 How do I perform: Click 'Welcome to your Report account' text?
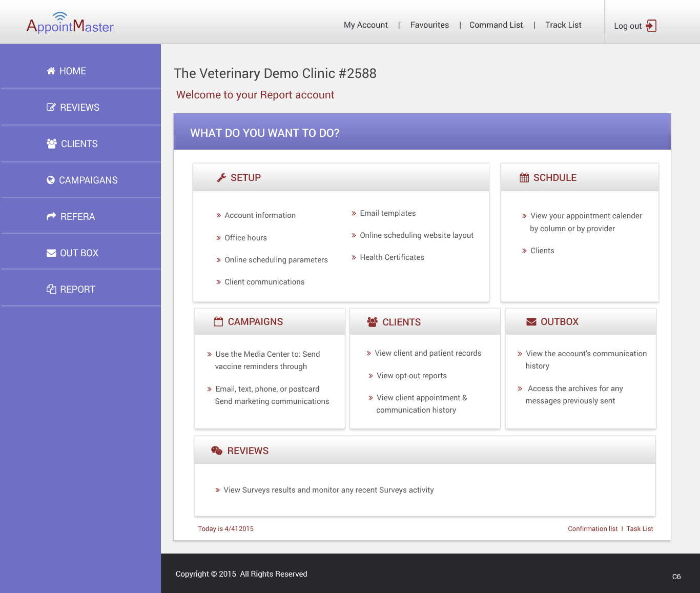[255, 95]
